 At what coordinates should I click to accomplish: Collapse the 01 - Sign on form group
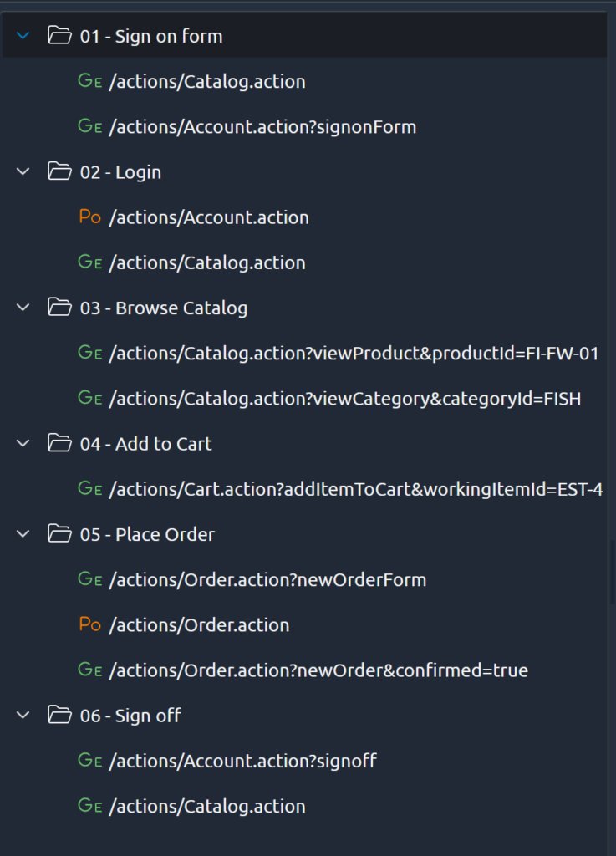click(23, 36)
